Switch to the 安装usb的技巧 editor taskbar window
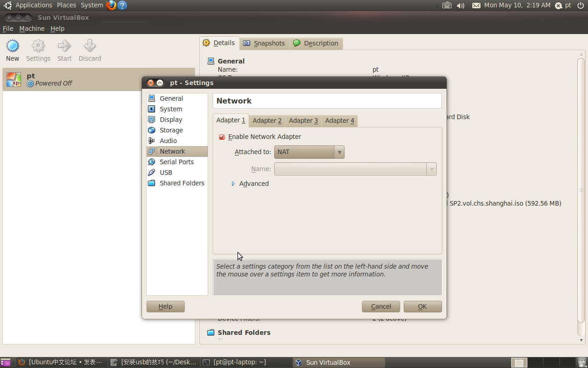Screen dimensions: 588x368 (x=154, y=362)
